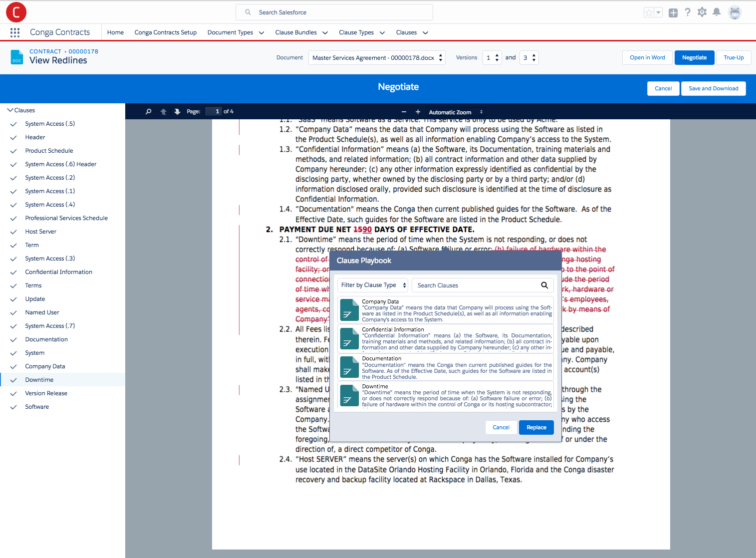Click the Save and Download button
The height and width of the screenshot is (558, 756).
point(714,88)
